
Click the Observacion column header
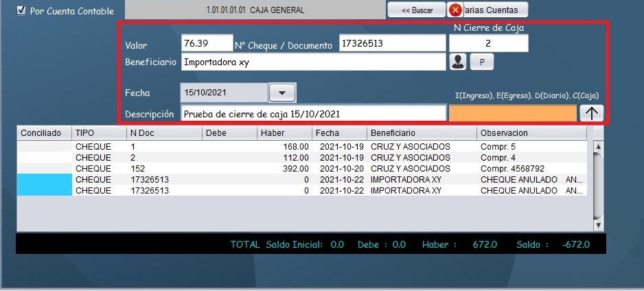pos(532,132)
